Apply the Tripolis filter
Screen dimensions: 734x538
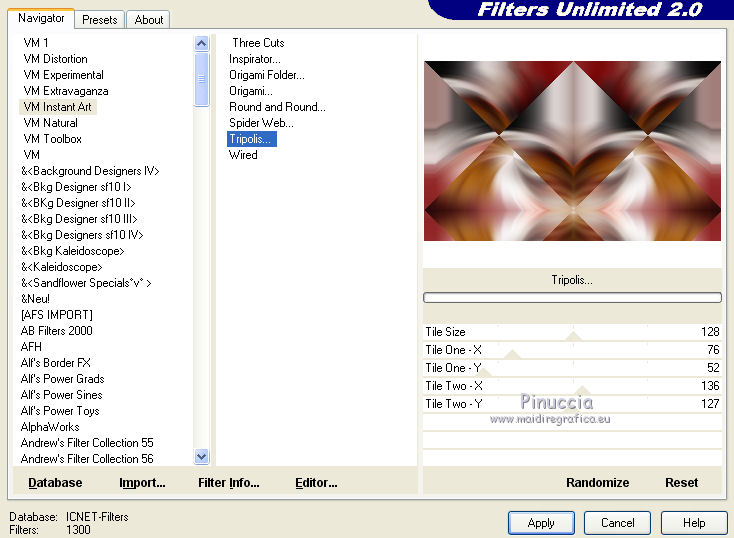pyautogui.click(x=541, y=523)
